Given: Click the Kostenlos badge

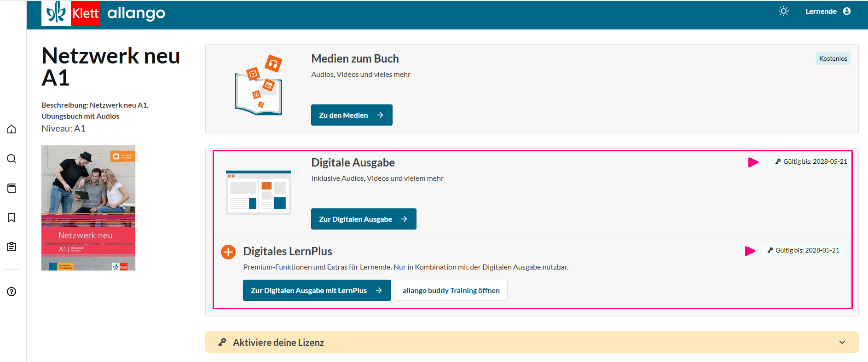Looking at the screenshot, I should pyautogui.click(x=833, y=58).
